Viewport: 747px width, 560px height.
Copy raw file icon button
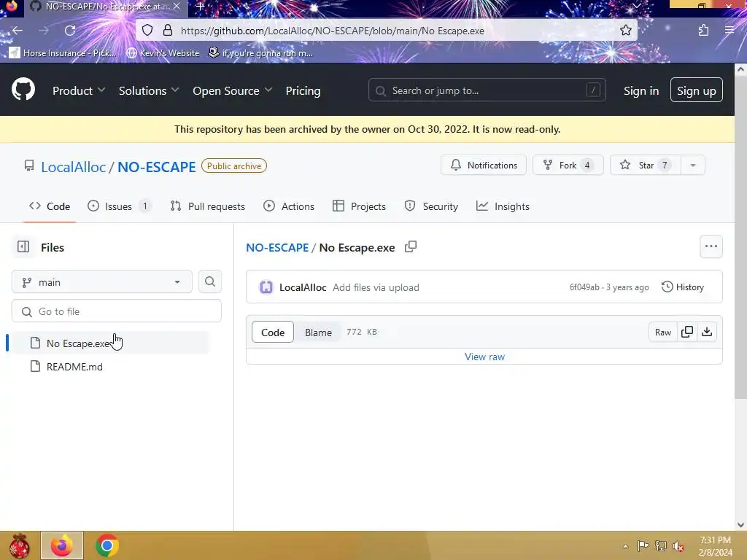pyautogui.click(x=687, y=332)
